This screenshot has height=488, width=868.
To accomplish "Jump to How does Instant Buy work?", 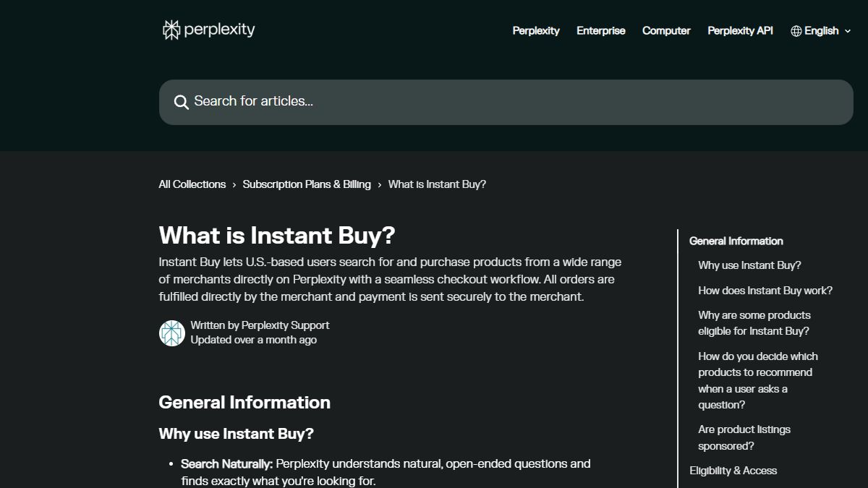I will point(765,291).
